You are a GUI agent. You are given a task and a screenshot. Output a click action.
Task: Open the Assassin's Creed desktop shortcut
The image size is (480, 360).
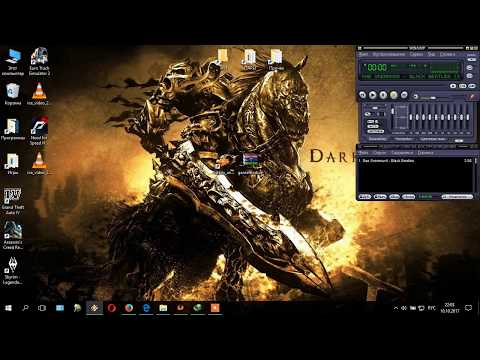coord(13,235)
